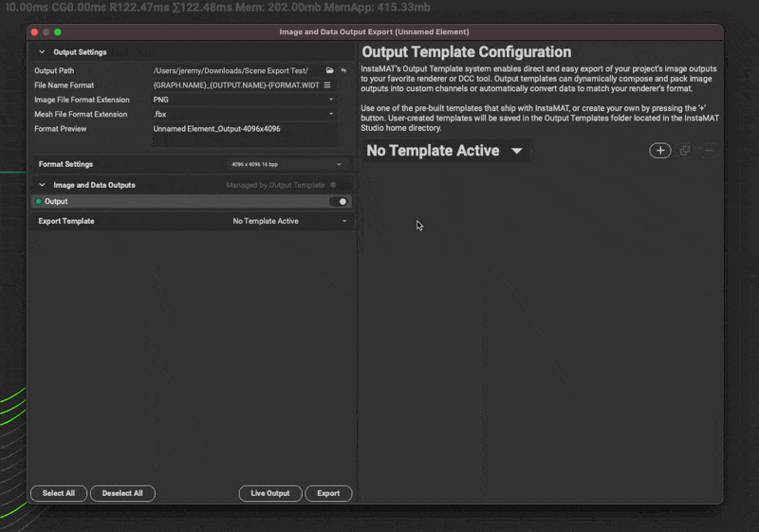Close the export window with red button
Image resolution: width=759 pixels, height=532 pixels.
click(35, 32)
